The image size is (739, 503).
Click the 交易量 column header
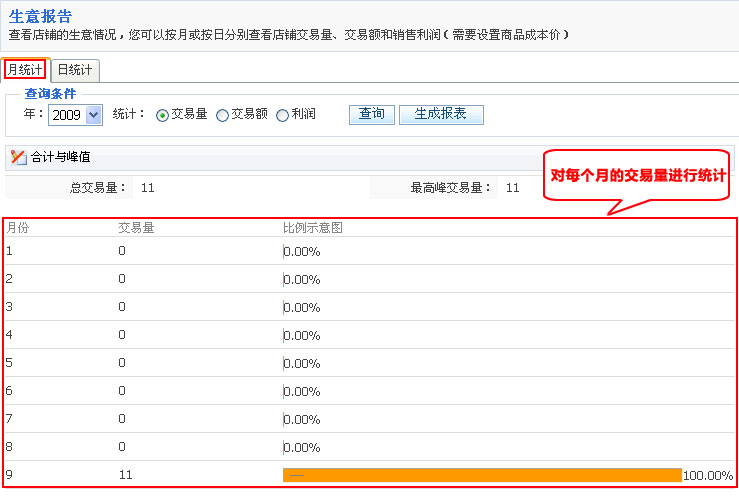[x=136, y=228]
